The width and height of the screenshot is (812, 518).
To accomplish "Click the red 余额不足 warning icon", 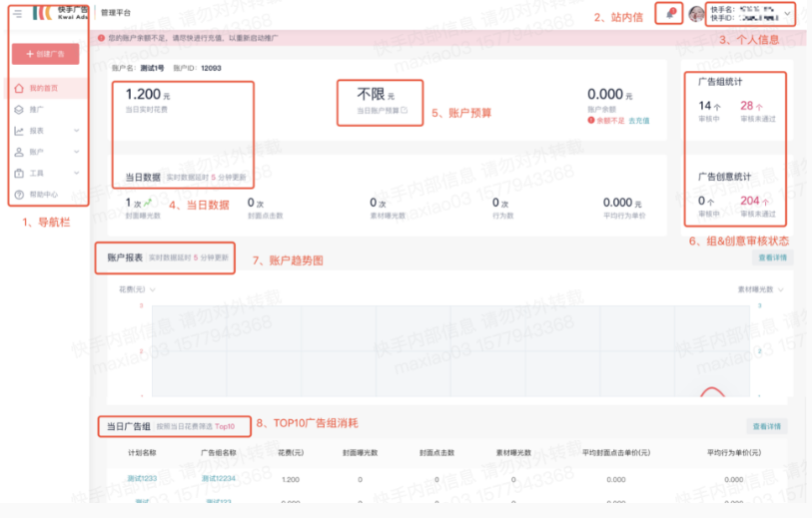I will [x=591, y=121].
